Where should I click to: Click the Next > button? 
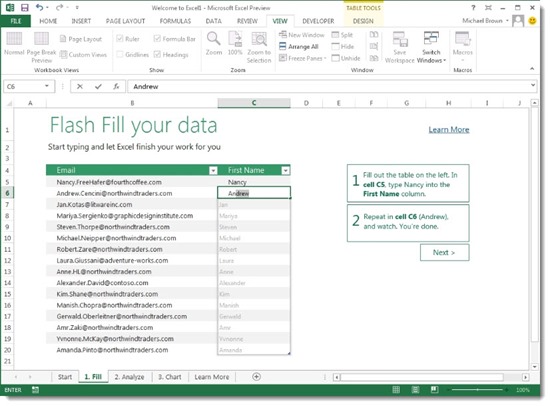click(444, 252)
